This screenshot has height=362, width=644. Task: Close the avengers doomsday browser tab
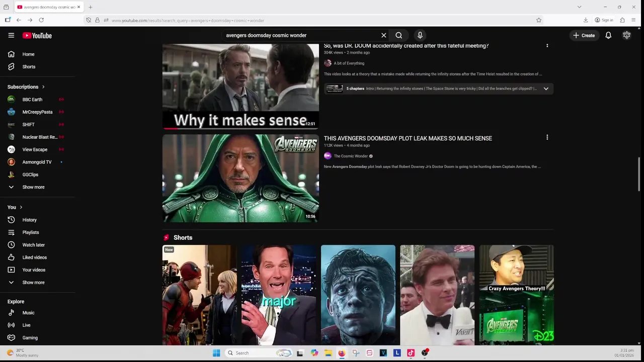78,7
